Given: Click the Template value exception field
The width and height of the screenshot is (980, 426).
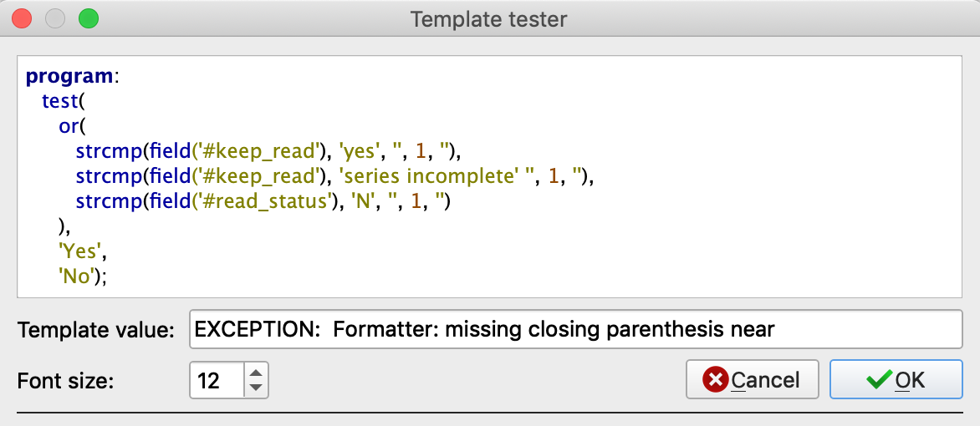Looking at the screenshot, I should click(x=575, y=330).
